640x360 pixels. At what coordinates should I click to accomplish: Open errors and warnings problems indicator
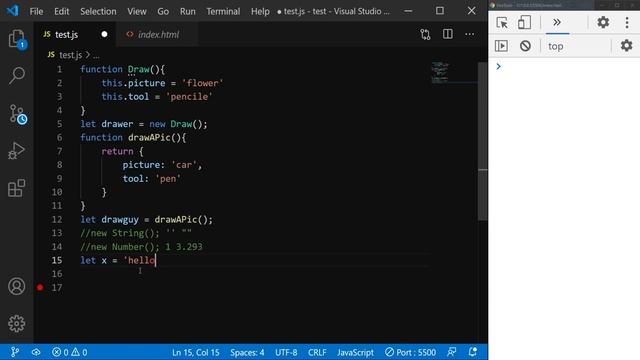pyautogui.click(x=69, y=352)
